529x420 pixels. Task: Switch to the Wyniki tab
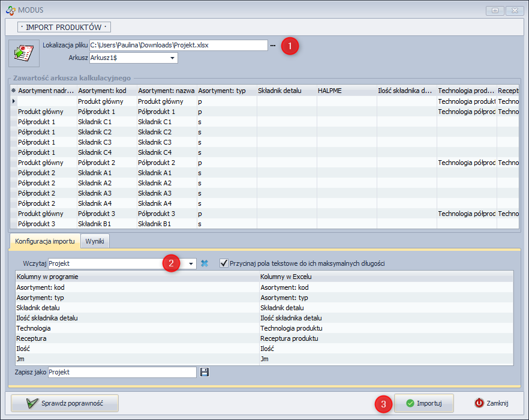95,241
